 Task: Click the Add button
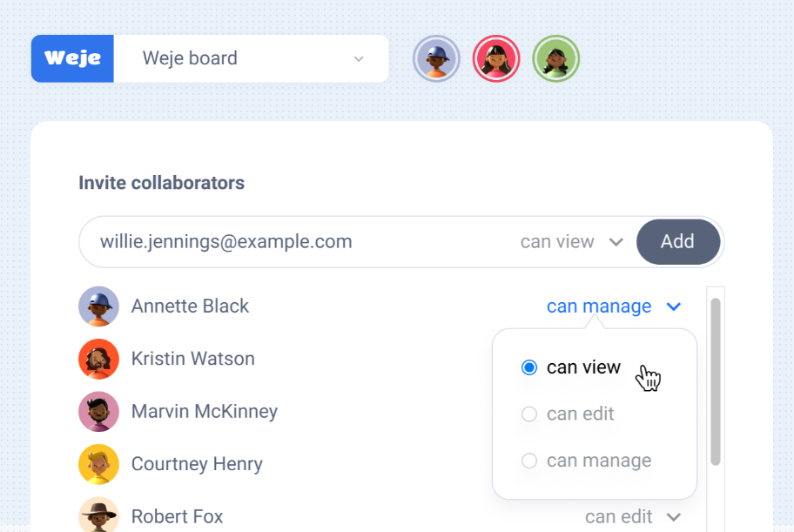pyautogui.click(x=678, y=242)
